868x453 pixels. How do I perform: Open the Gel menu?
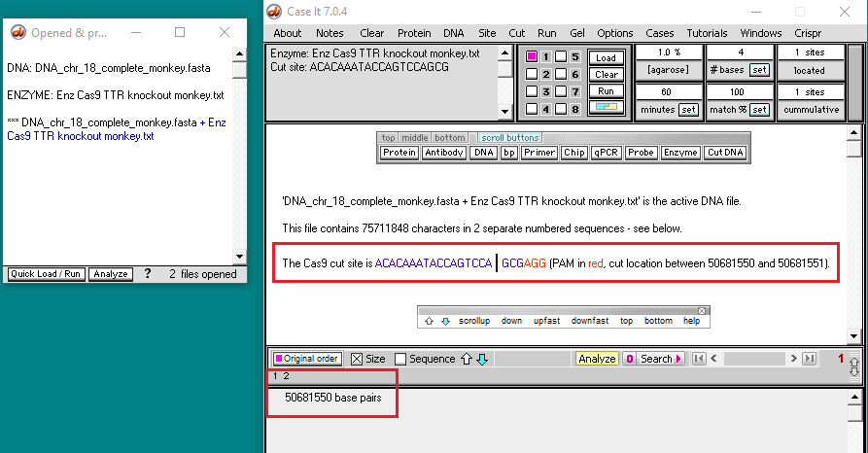tap(577, 33)
